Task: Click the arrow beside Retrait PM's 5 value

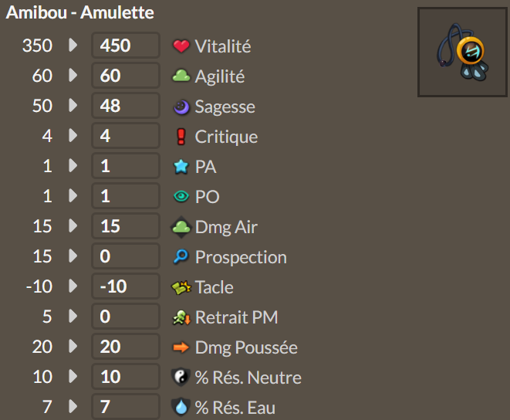Action: (73, 316)
